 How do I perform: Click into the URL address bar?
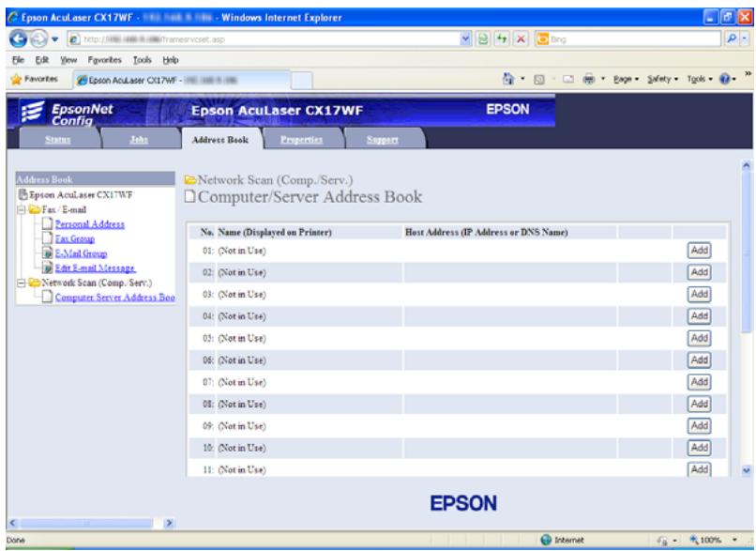[265, 39]
